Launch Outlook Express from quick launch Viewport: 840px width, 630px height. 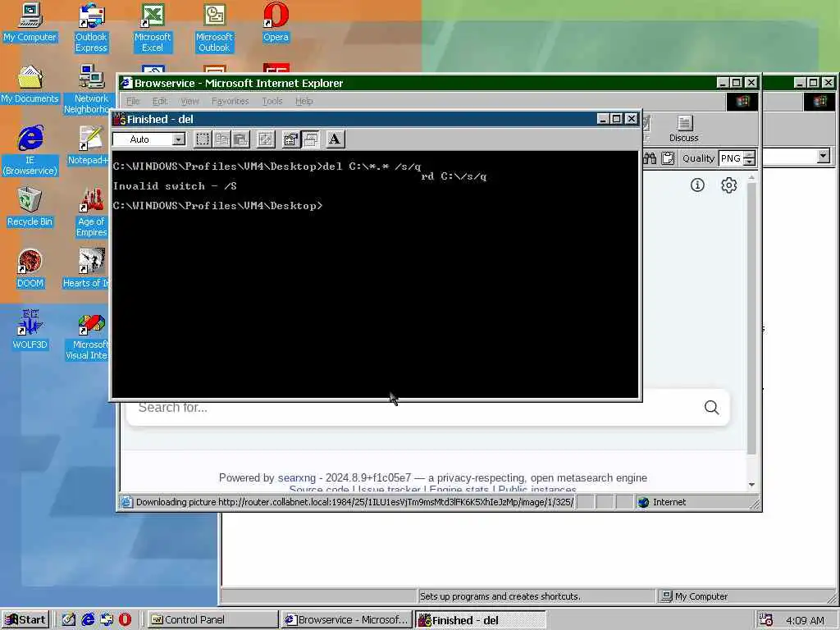pyautogui.click(x=107, y=620)
